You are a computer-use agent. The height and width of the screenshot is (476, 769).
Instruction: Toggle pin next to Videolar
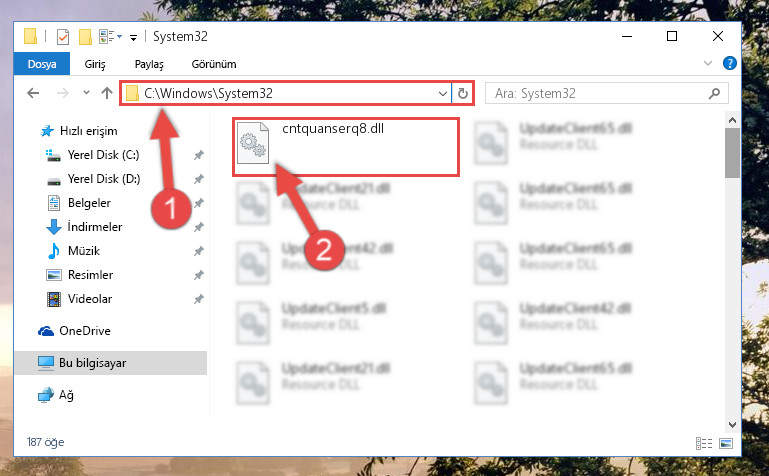pyautogui.click(x=198, y=299)
